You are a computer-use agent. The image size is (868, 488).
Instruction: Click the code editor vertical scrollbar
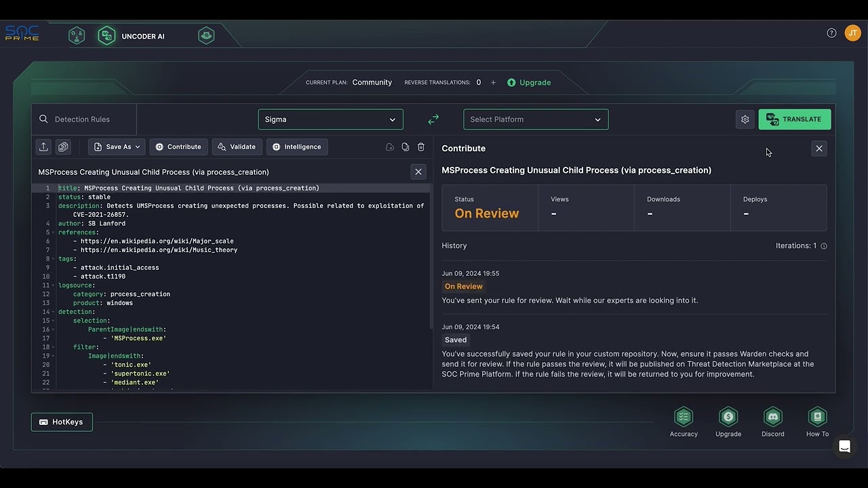430,256
